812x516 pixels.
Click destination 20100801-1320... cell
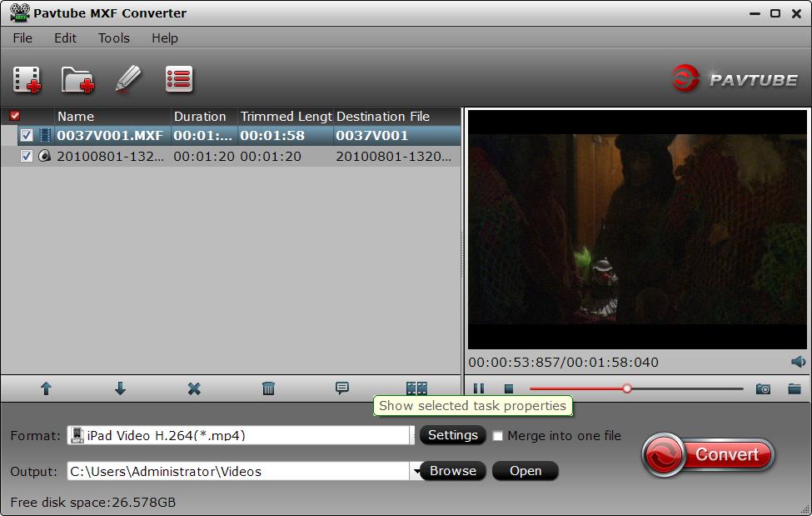coord(394,156)
